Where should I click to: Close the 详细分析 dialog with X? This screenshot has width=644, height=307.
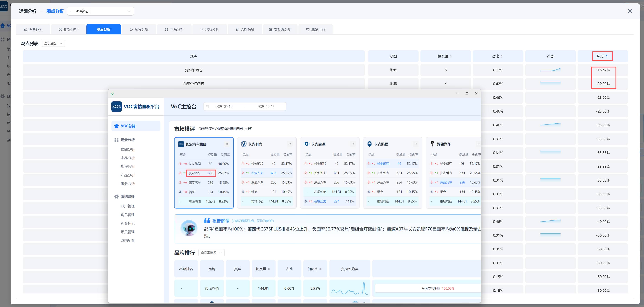pos(630,11)
